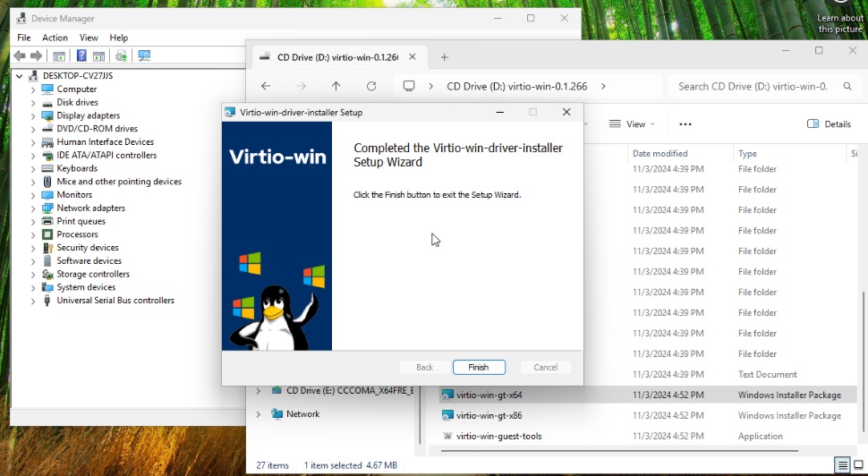Open the See more ellipsis in Explorer
The width and height of the screenshot is (868, 476).
coord(685,124)
